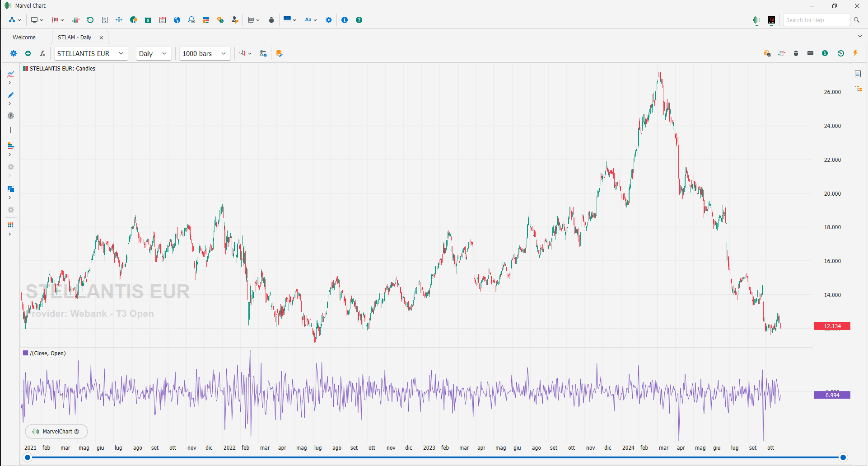Open the calendar icon in main toolbar
The height and width of the screenshot is (466, 868).
[163, 20]
